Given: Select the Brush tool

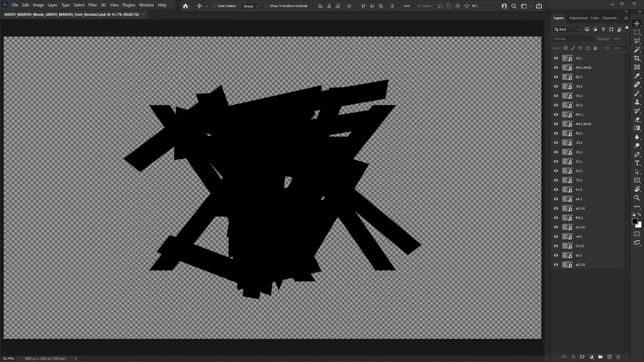Looking at the screenshot, I should [637, 93].
